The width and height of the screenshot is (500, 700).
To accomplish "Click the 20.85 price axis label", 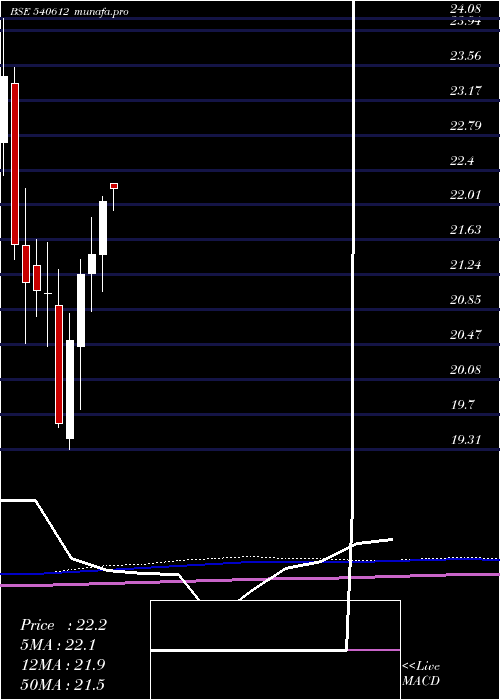I will (x=466, y=300).
